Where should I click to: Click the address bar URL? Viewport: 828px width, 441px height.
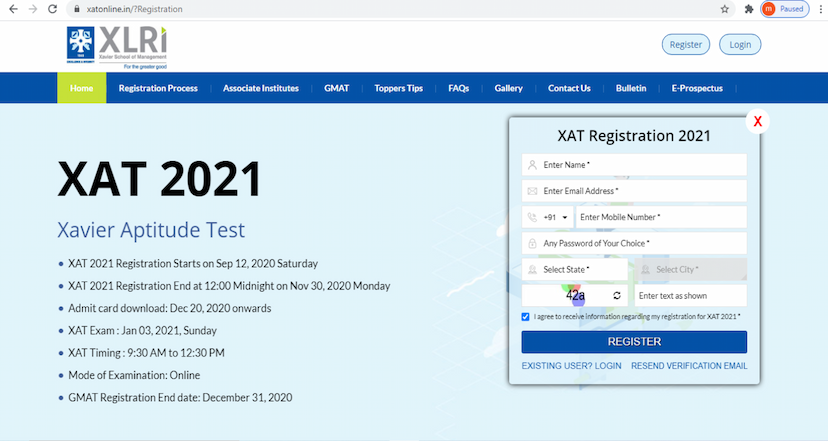click(135, 9)
